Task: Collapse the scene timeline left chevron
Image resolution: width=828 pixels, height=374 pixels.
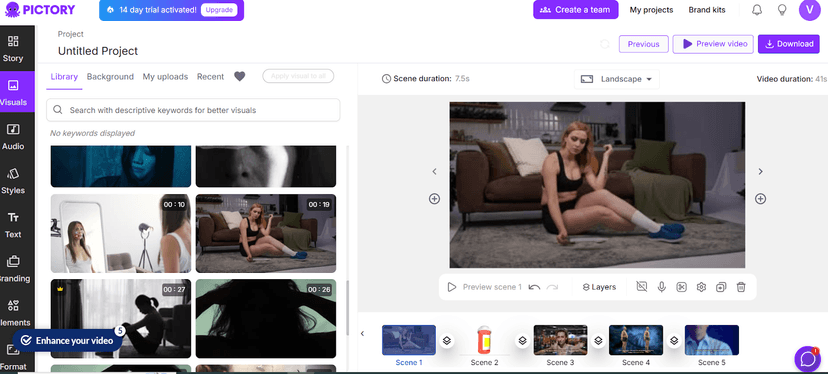Action: (x=362, y=333)
